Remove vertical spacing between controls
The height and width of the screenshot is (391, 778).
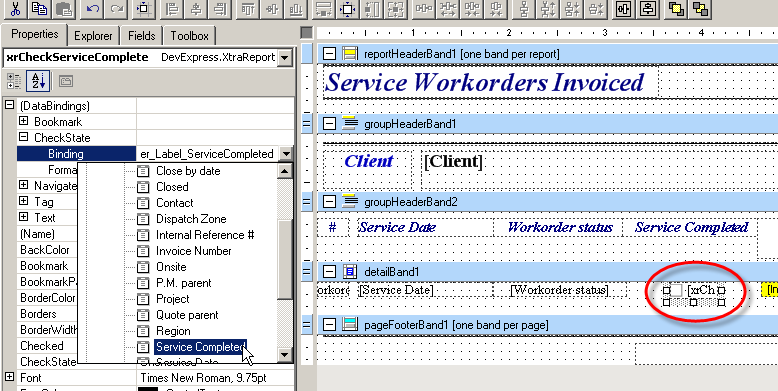pos(595,8)
